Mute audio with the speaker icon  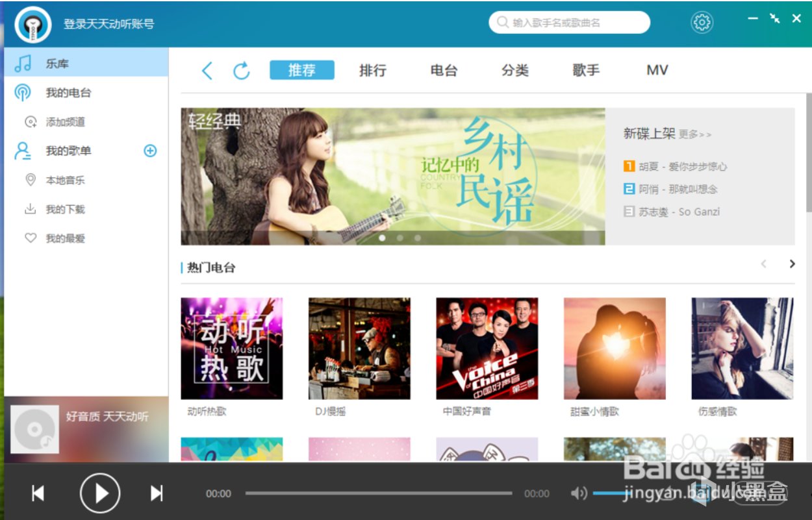[x=578, y=493]
